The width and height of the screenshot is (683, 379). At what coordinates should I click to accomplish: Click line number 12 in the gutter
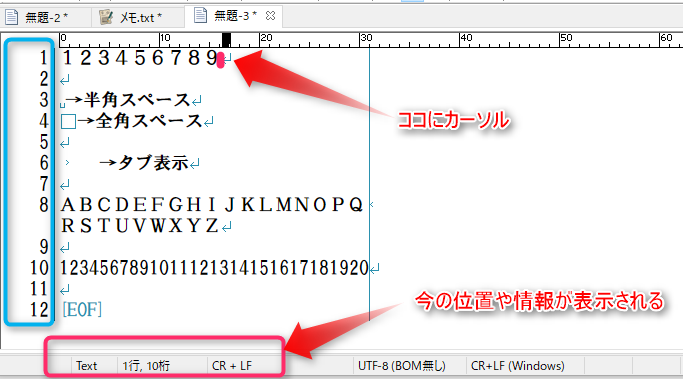click(x=39, y=309)
